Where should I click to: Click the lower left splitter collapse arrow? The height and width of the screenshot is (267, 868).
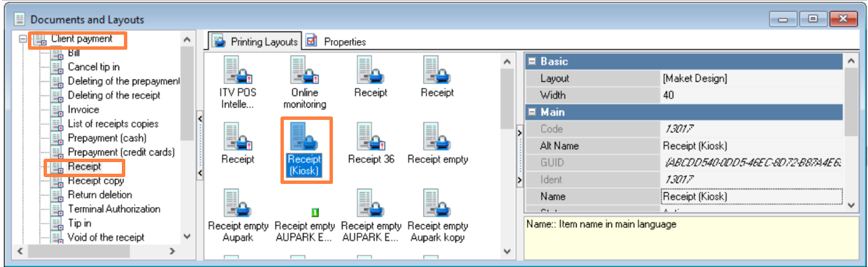(199, 174)
